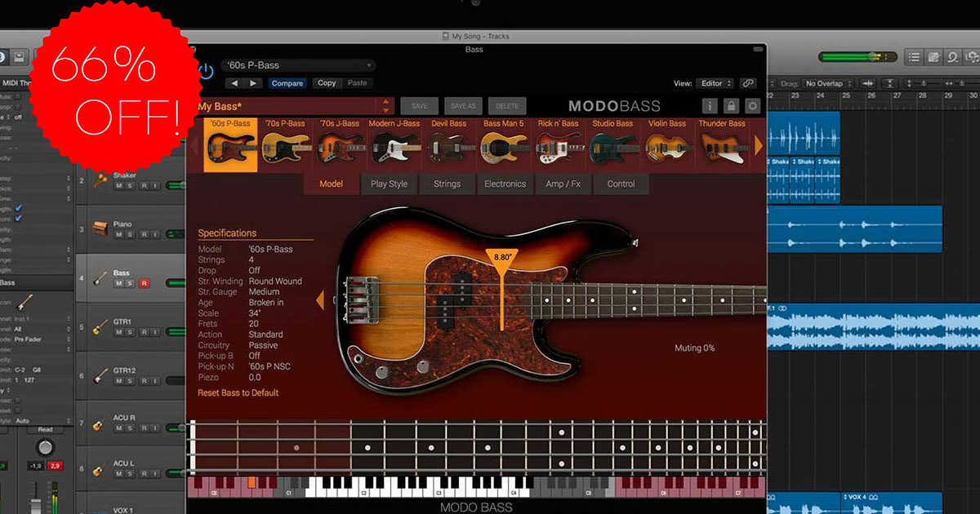Switch to the Amp / Fx tab
This screenshot has width=980, height=514.
(x=563, y=184)
